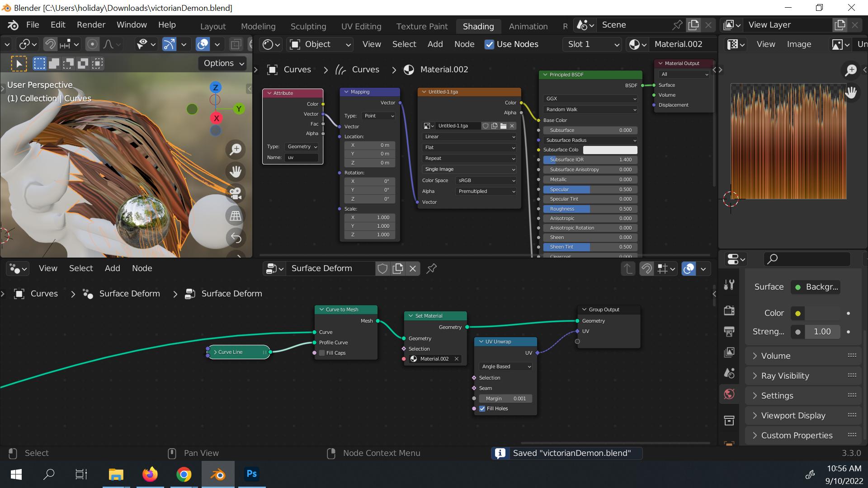Disable the Fill Holes checkbox

(x=482, y=408)
